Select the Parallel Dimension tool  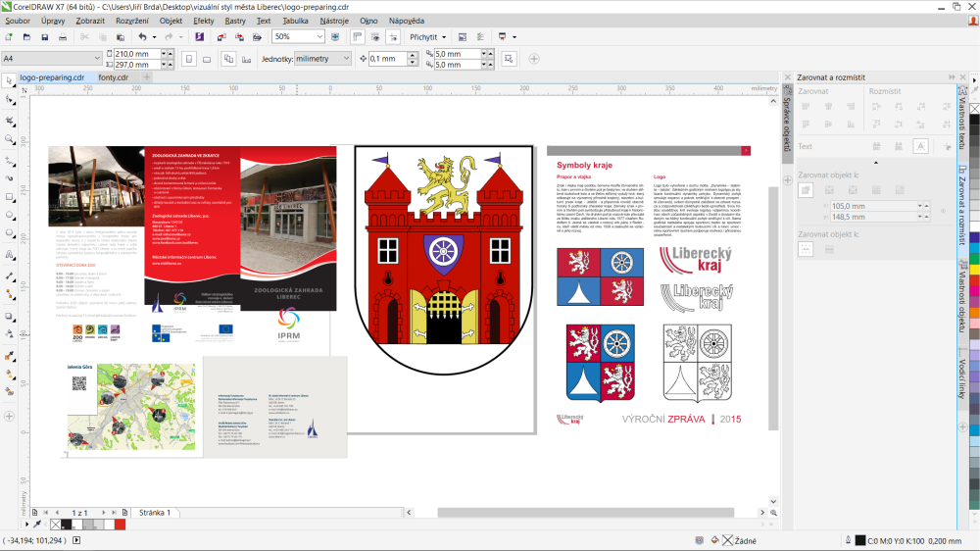point(10,275)
